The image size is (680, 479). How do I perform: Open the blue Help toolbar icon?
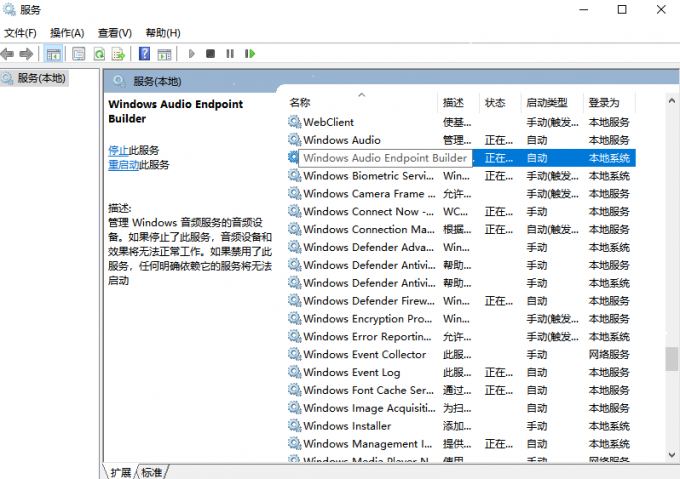pyautogui.click(x=144, y=54)
